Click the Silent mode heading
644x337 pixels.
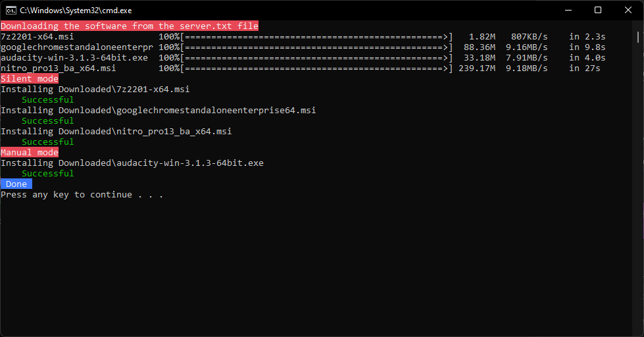point(30,78)
